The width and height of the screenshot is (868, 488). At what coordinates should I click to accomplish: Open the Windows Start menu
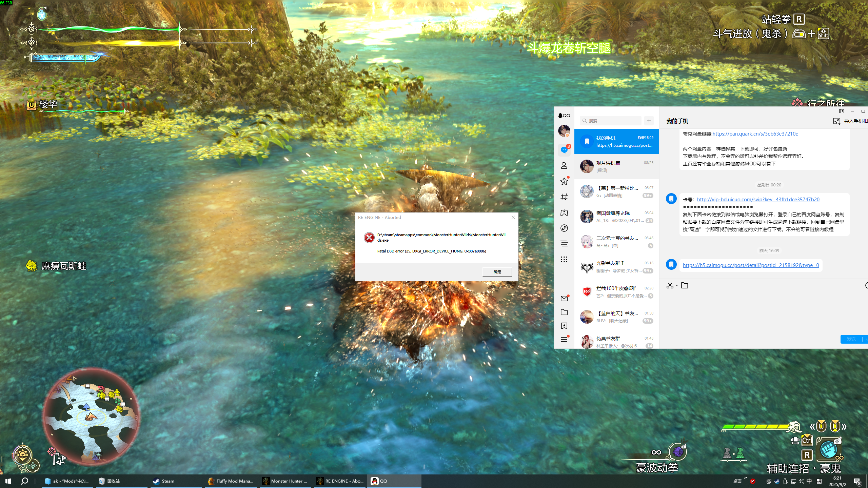(8, 481)
